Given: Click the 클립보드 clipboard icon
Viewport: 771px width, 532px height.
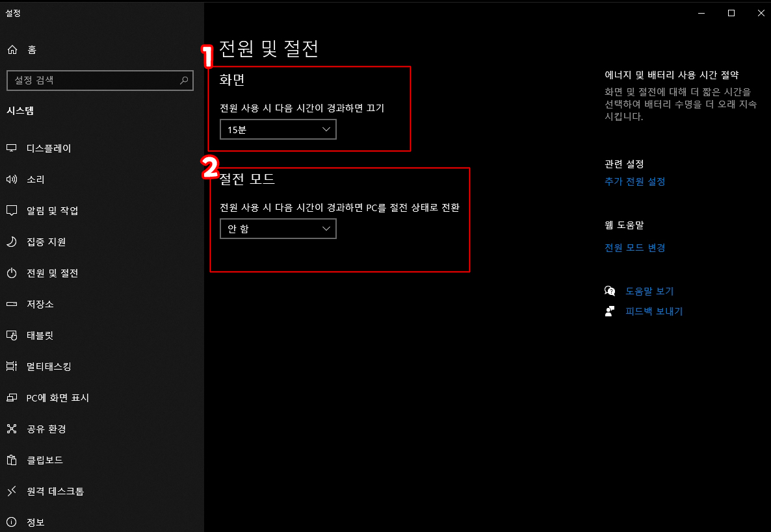Looking at the screenshot, I should pyautogui.click(x=12, y=460).
